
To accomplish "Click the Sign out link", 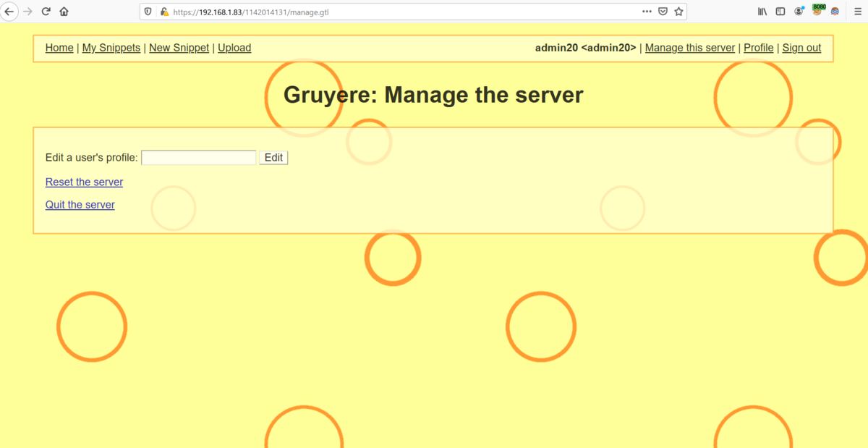I will (x=801, y=48).
